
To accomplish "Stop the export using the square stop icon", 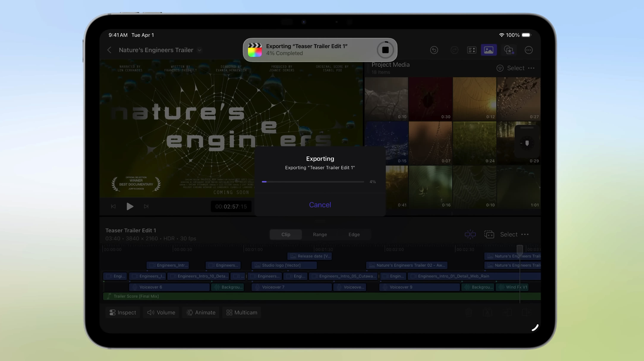I will 385,50.
